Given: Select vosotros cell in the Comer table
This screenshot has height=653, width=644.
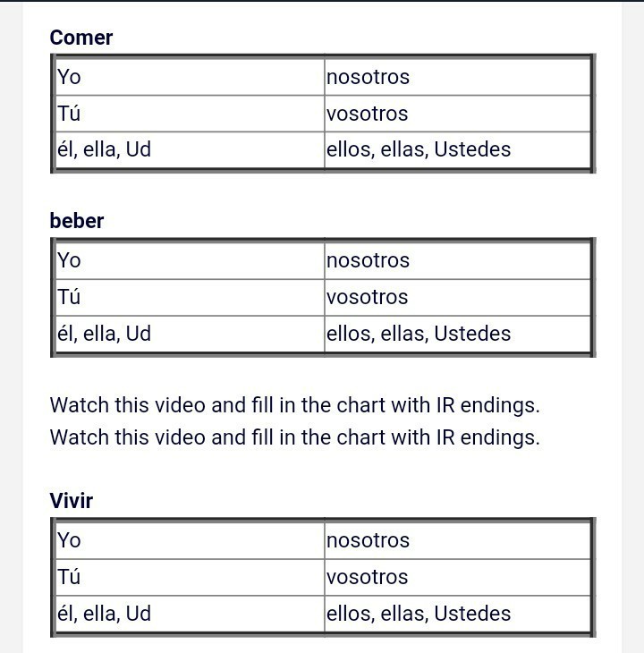Looking at the screenshot, I should point(457,114).
